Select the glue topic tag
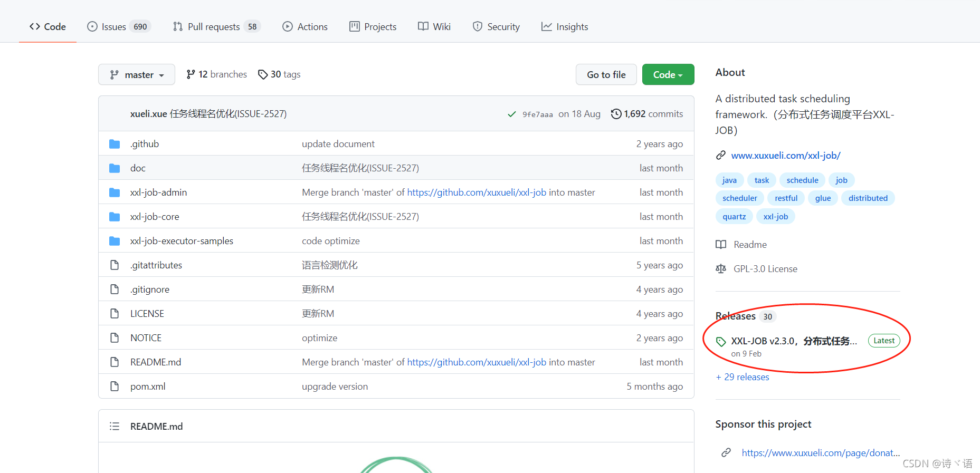 pos(823,198)
